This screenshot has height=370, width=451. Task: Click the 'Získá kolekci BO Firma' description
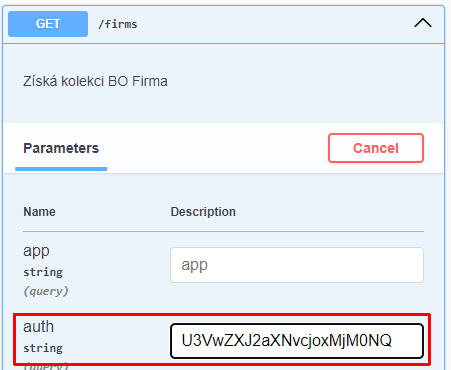95,81
